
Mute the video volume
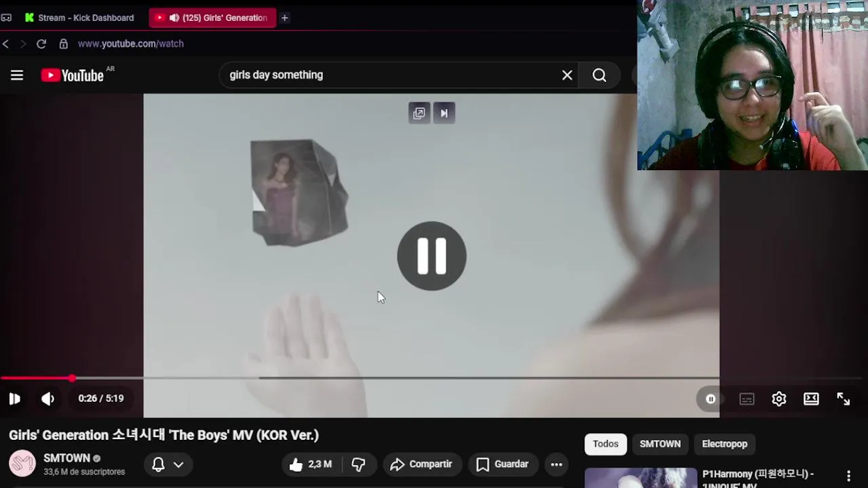tap(47, 399)
